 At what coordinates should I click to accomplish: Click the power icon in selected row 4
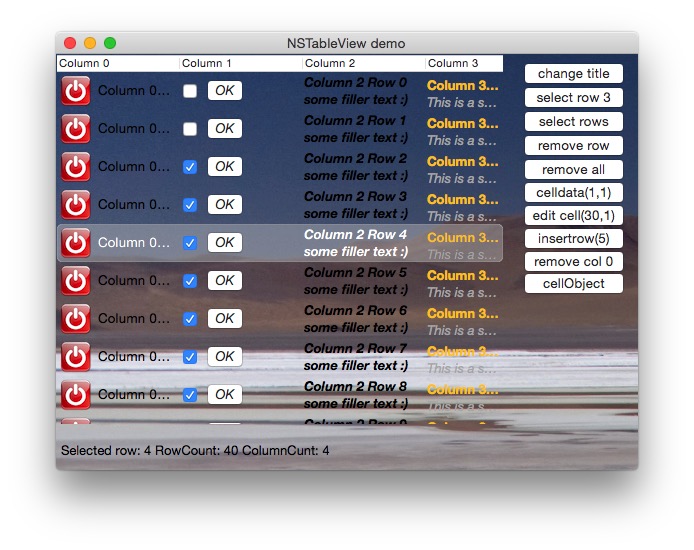click(x=76, y=243)
